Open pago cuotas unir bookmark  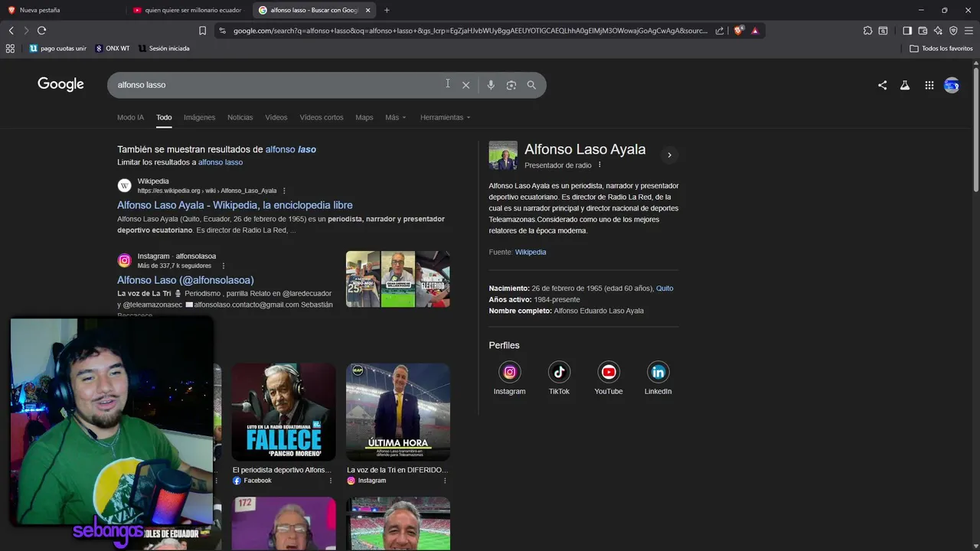58,48
